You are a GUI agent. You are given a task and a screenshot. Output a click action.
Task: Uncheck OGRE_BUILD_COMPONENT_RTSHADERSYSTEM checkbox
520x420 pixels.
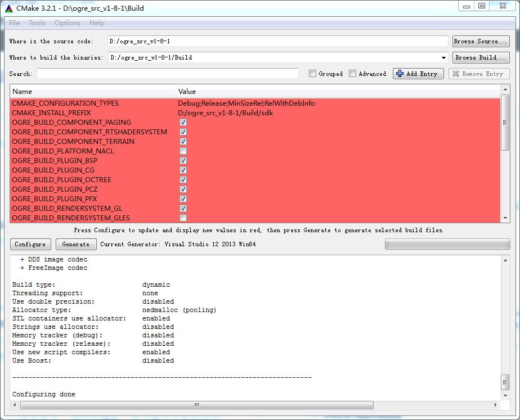(x=183, y=132)
